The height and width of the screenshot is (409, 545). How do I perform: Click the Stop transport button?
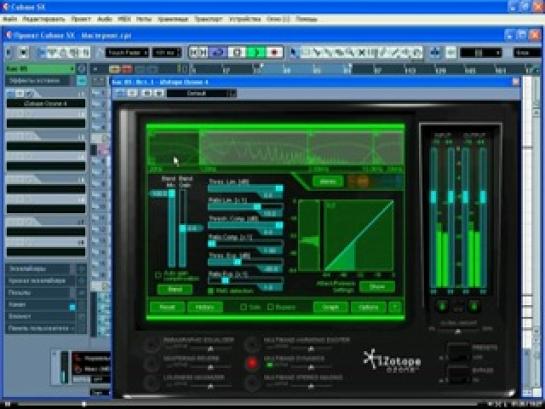click(237, 52)
